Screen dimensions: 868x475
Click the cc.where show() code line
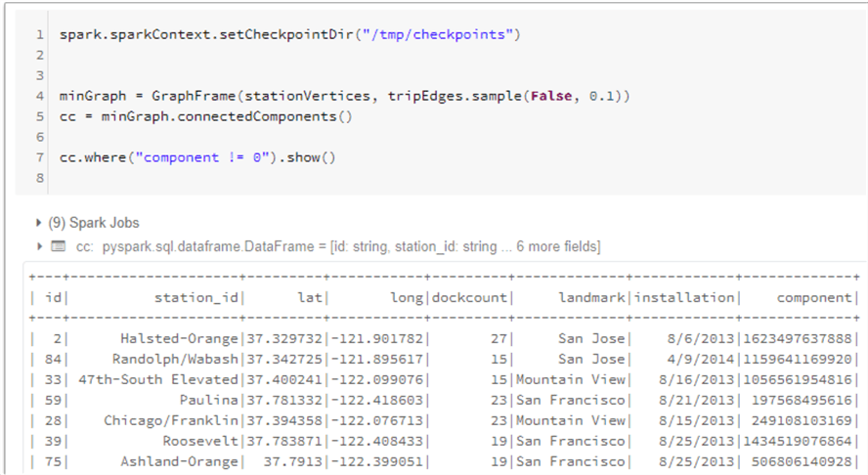coord(197,157)
